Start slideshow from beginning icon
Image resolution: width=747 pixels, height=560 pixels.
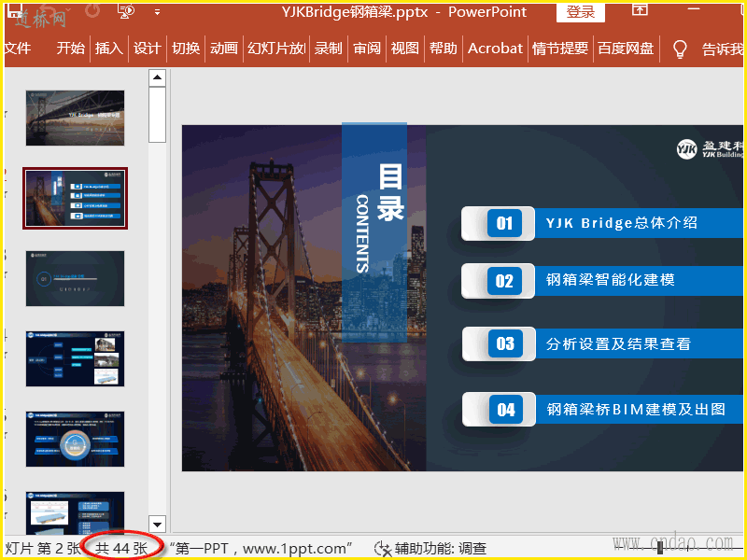[x=126, y=11]
